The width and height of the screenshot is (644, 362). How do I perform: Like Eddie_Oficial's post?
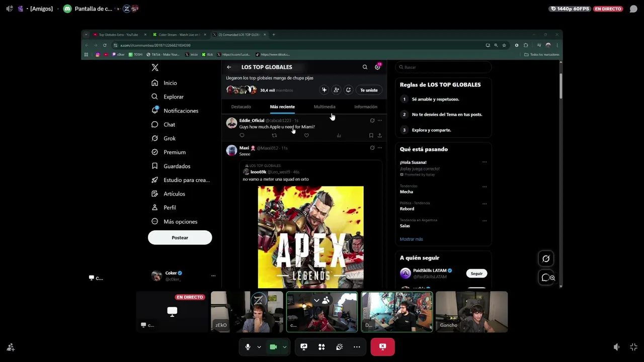306,135
